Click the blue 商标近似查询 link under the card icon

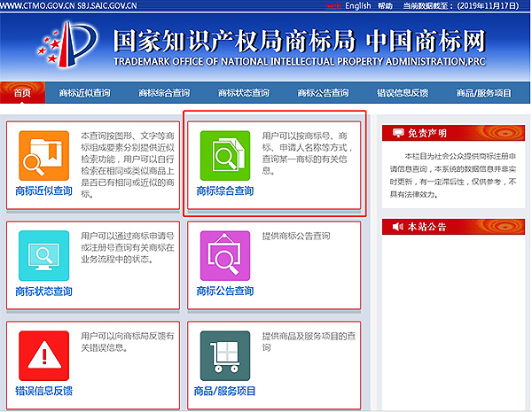tap(43, 190)
